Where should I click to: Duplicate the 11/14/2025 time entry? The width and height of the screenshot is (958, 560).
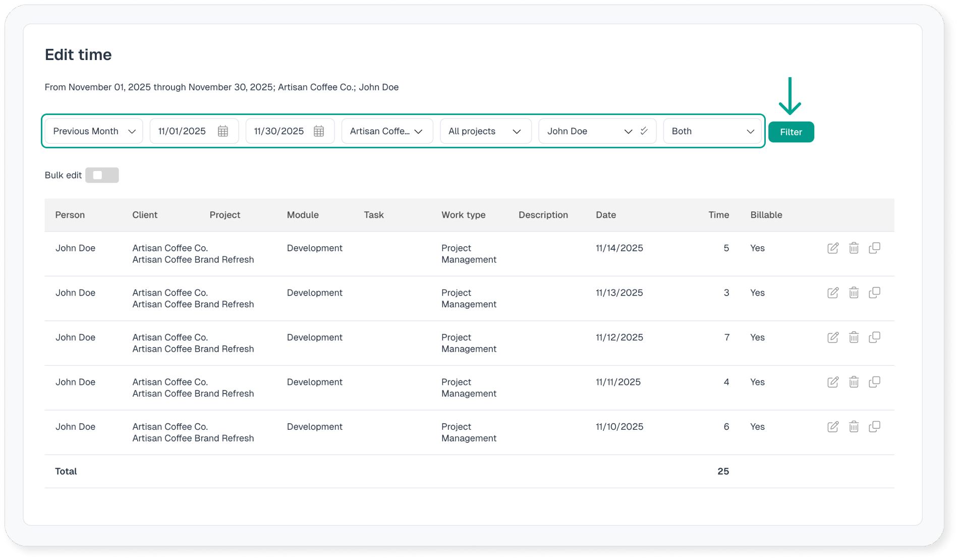(x=874, y=248)
